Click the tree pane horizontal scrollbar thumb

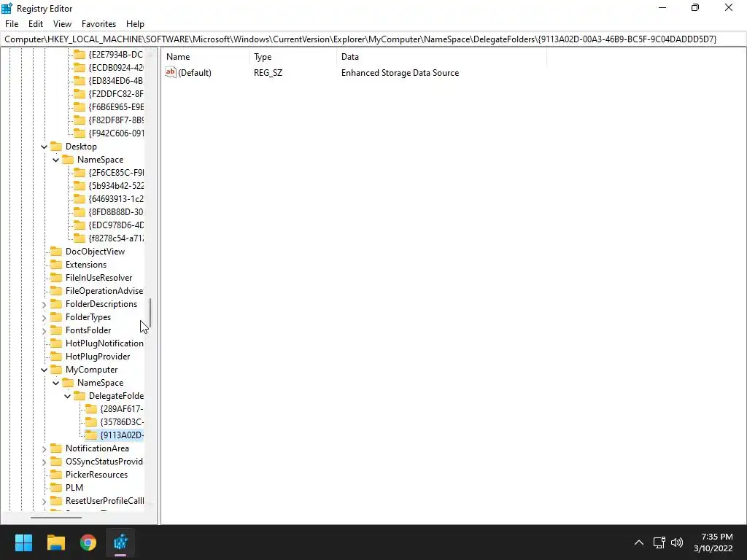point(56,517)
